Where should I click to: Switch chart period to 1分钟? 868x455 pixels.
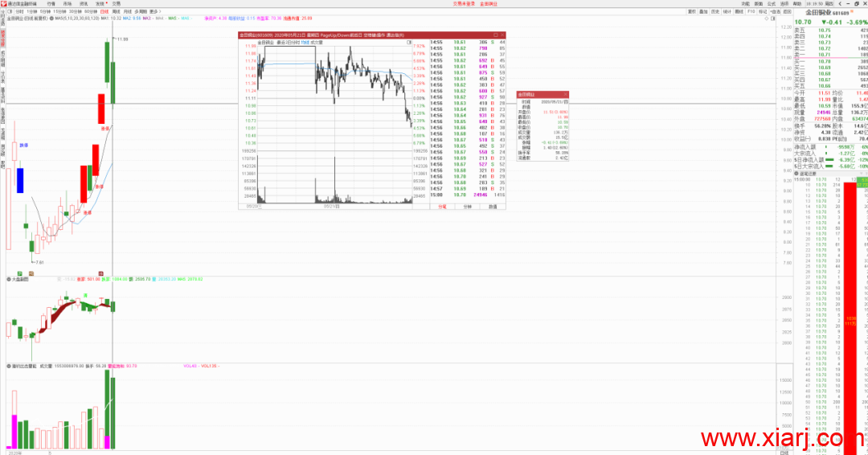coord(32,11)
